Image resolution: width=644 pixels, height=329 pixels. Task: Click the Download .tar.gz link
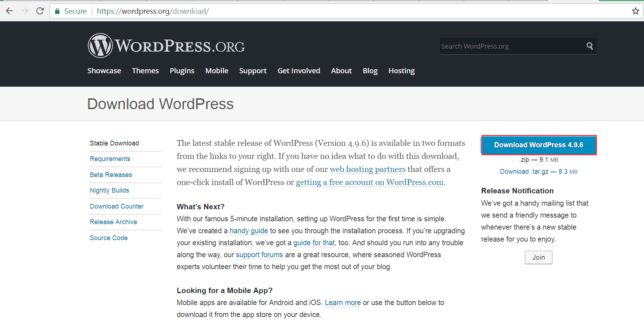click(x=539, y=172)
